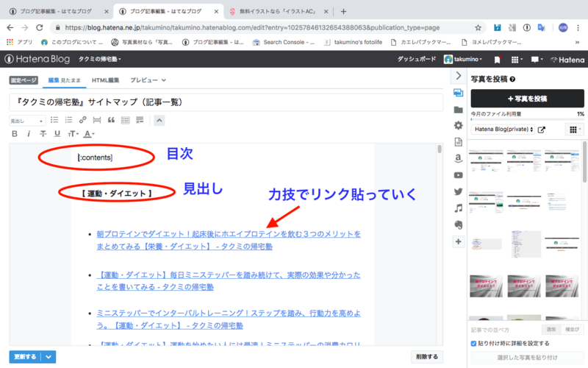Change thumbnail grid view dropdown
Image resolution: width=588 pixels, height=368 pixels.
pyautogui.click(x=575, y=130)
